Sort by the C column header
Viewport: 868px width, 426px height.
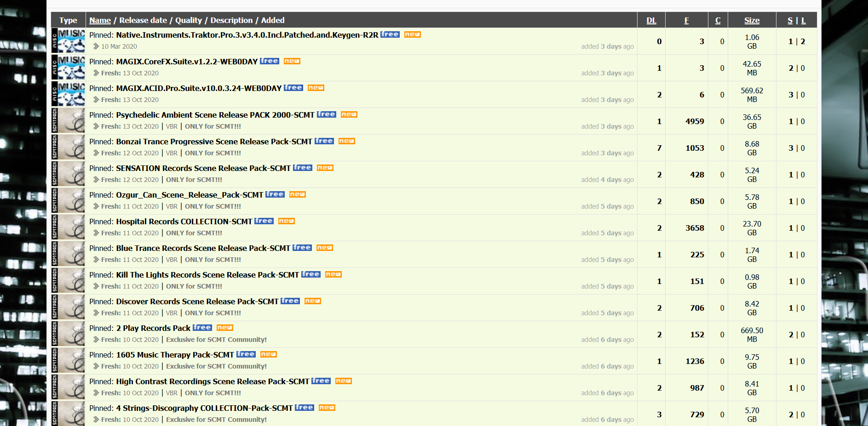coord(718,20)
